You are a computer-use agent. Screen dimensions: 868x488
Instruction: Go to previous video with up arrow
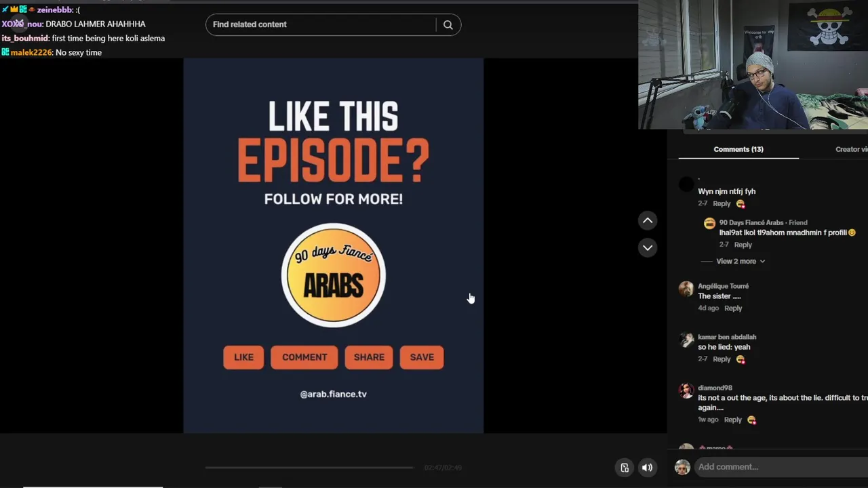click(648, 220)
